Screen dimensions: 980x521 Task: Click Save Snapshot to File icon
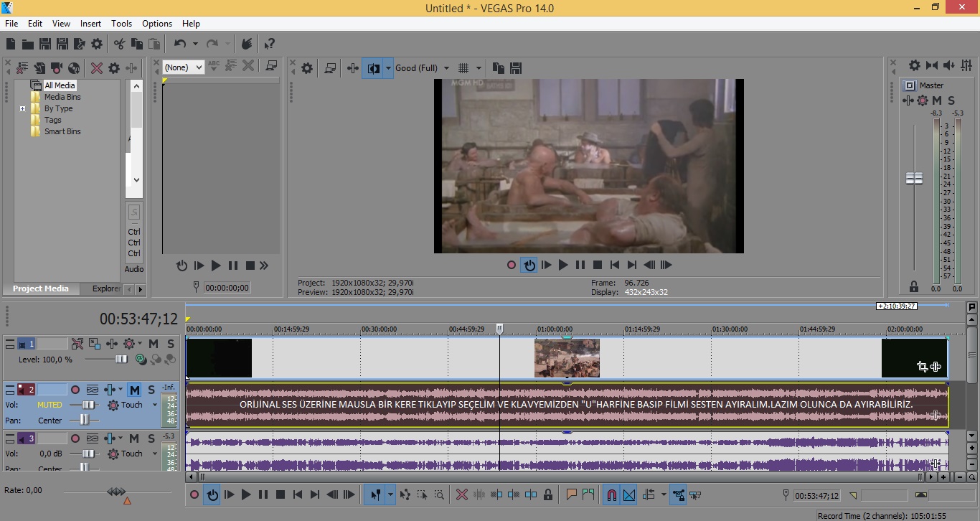pyautogui.click(x=515, y=68)
